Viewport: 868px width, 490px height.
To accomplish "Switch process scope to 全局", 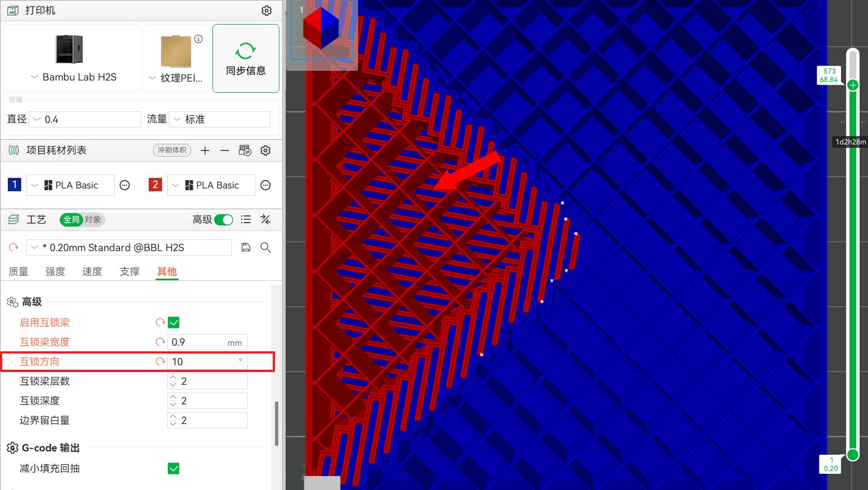I will point(71,220).
